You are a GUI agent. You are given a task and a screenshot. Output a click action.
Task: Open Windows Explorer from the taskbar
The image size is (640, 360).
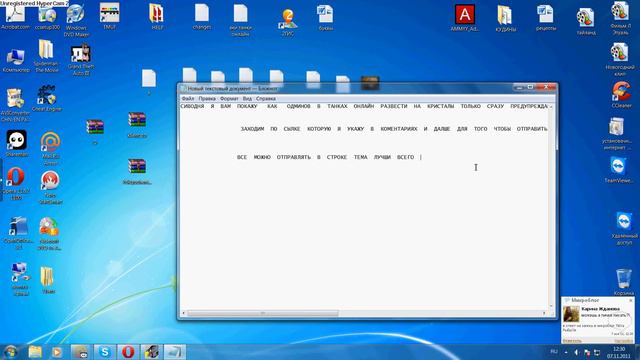[x=35, y=352]
